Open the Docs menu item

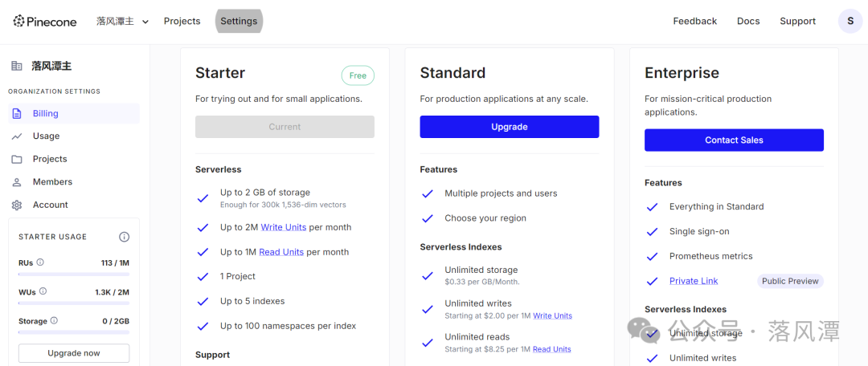click(748, 22)
